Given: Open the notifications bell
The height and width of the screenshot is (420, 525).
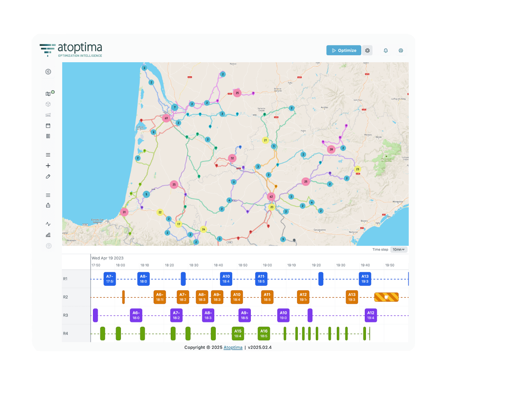Looking at the screenshot, I should coord(386,51).
